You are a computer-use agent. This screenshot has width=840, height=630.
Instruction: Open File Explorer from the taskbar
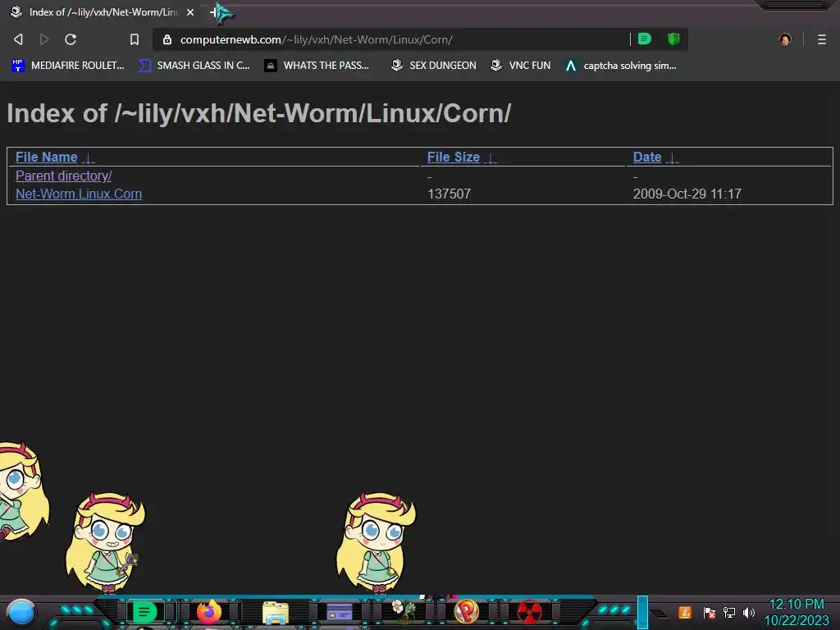tap(276, 613)
